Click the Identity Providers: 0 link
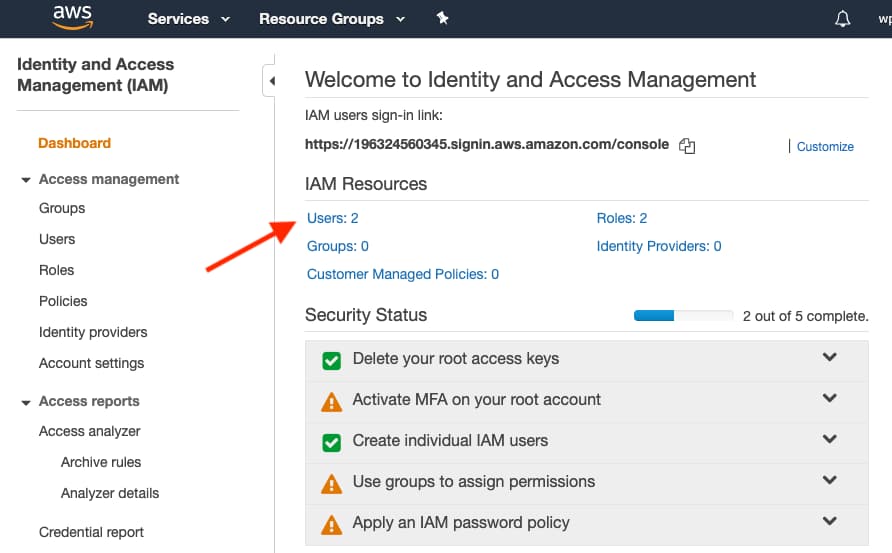Image resolution: width=892 pixels, height=553 pixels. [x=659, y=246]
